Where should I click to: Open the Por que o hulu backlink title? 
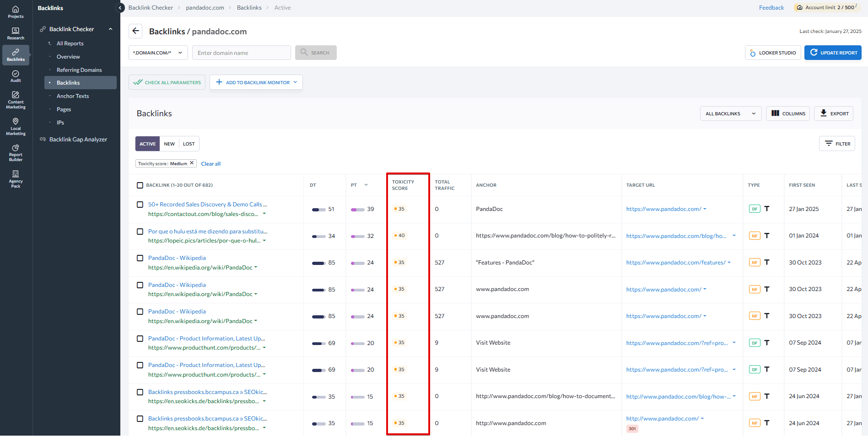pos(208,232)
